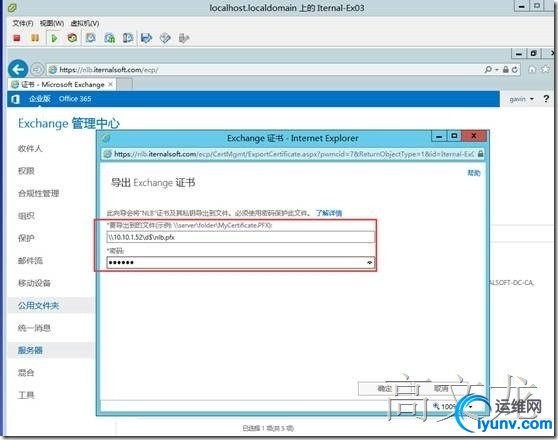This screenshot has width=558, height=440.
Task: Open the 视图(W) menu
Action: click(52, 23)
